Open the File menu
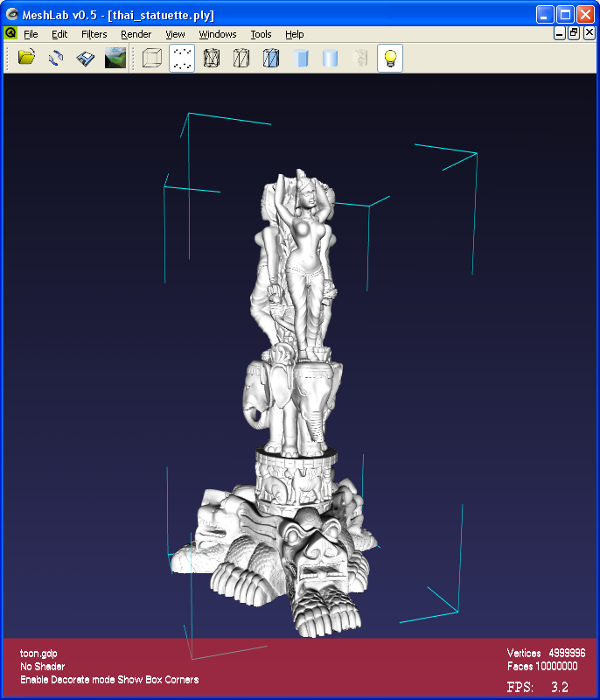 pos(31,34)
